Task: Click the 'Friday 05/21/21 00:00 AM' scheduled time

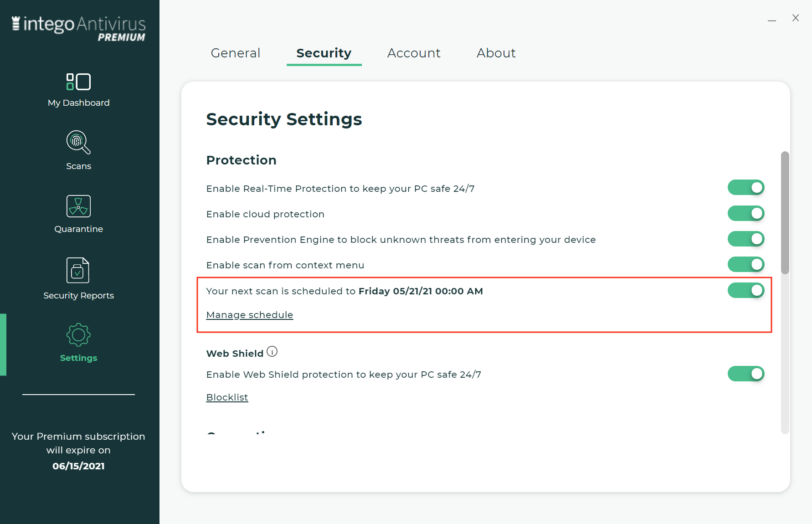Action: (x=421, y=291)
